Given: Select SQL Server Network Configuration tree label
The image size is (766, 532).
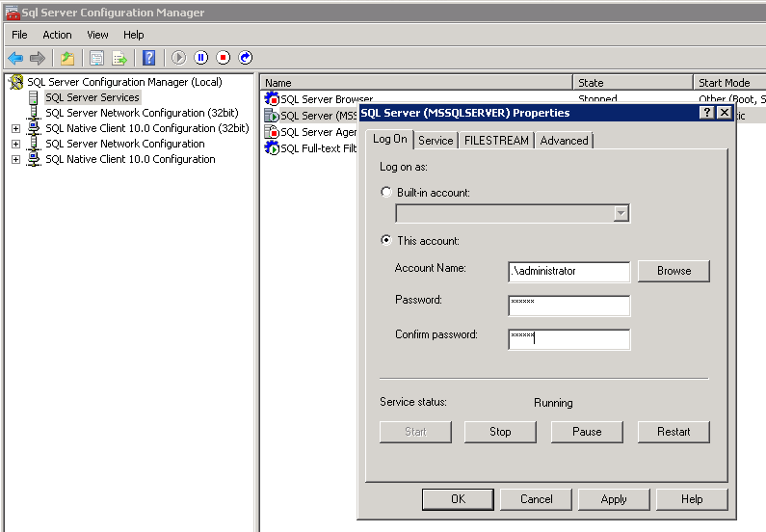Looking at the screenshot, I should 125,145.
